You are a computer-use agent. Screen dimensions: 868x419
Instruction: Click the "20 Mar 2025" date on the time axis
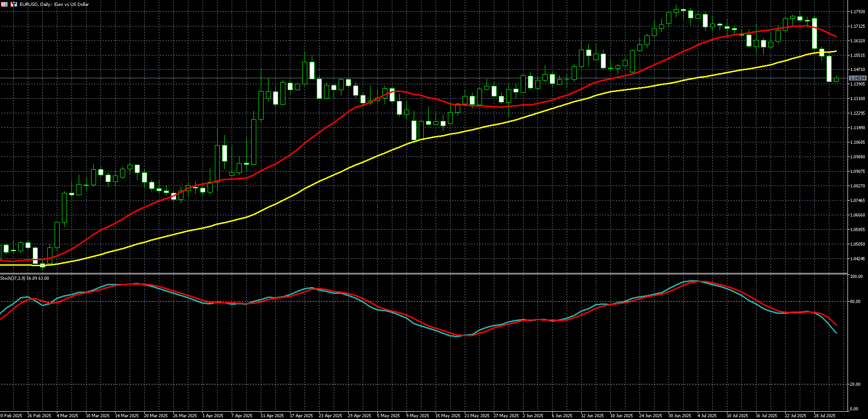coord(156,416)
